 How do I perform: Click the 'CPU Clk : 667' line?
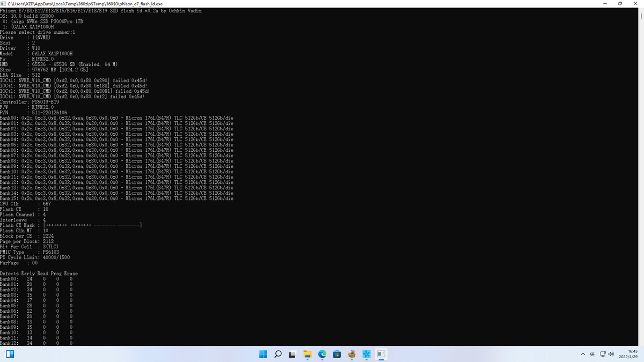(26, 204)
